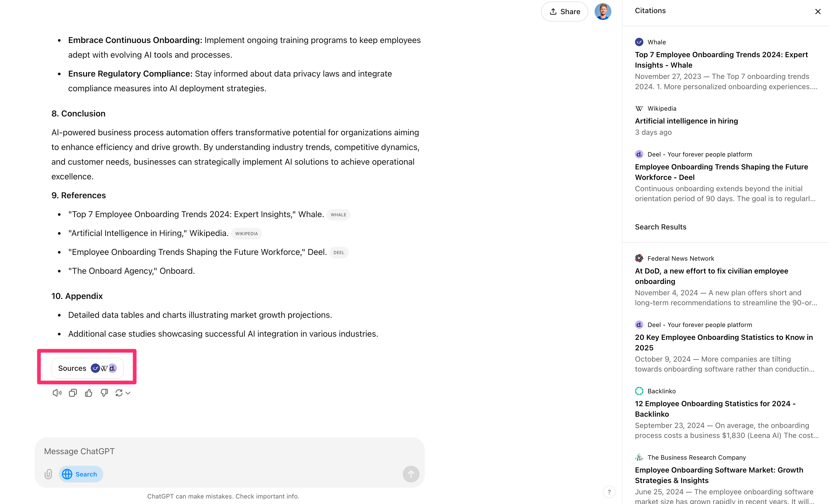This screenshot has width=829, height=504.
Task: Click The Business Research Company source label
Action: 696,457
